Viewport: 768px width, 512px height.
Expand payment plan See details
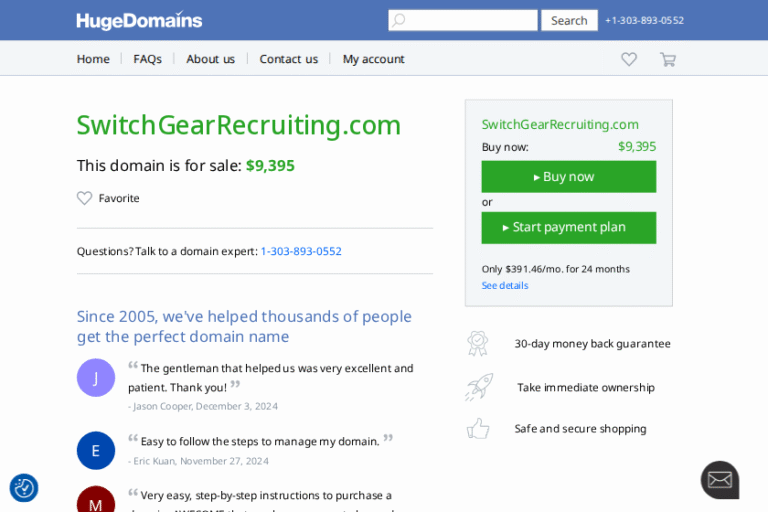coord(505,286)
